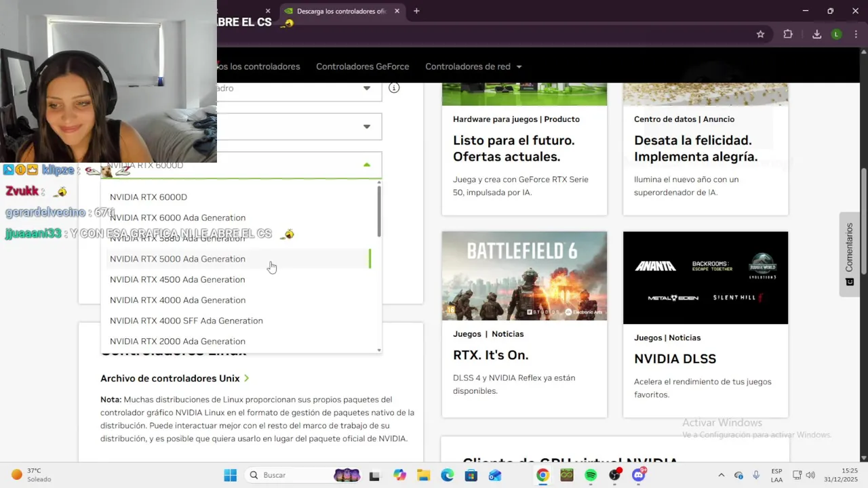Open Outlook from the taskbar
Viewport: 868px width, 488px height.
click(495, 475)
